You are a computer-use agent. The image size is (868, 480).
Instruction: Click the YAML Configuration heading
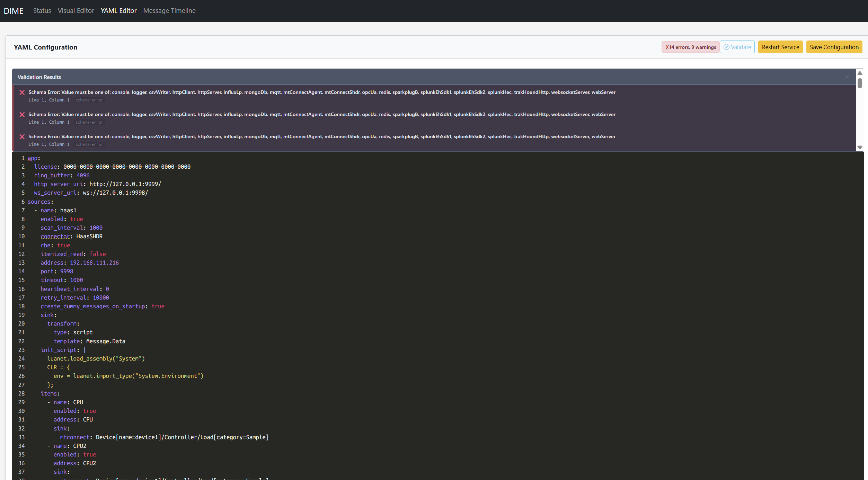tap(45, 47)
